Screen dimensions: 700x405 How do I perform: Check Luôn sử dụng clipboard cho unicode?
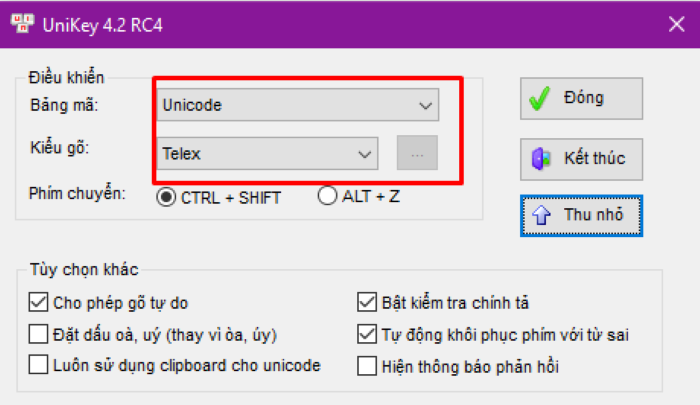pyautogui.click(x=39, y=366)
